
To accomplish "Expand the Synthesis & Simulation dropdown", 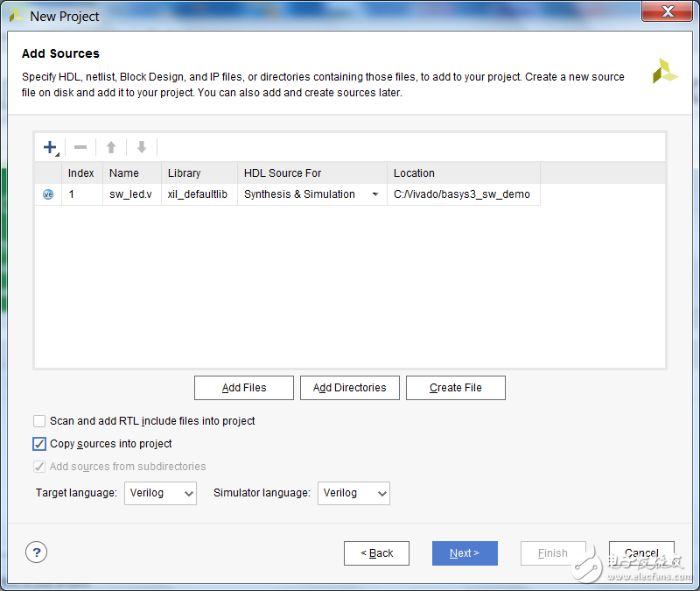I will pos(375,194).
